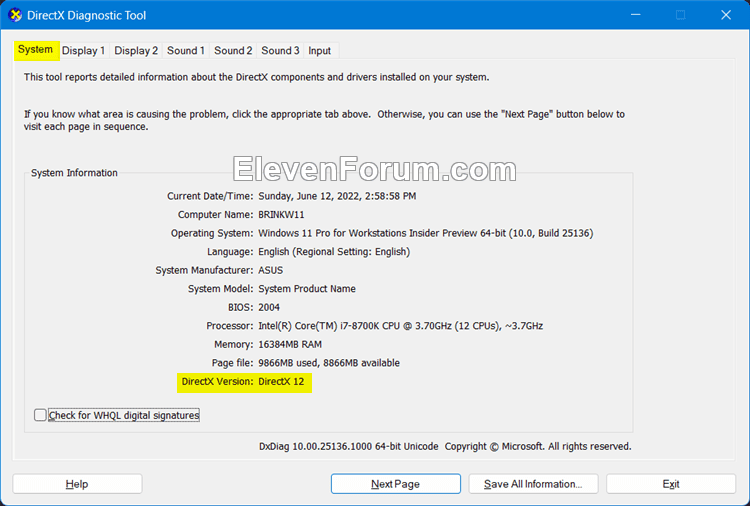
Task: Select the BIOS value 2004
Action: (269, 308)
